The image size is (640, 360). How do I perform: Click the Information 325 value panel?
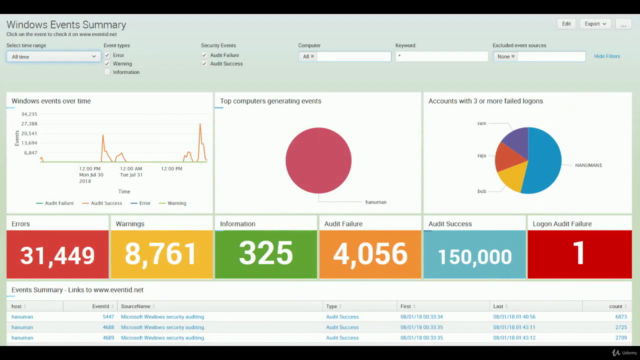click(x=266, y=254)
